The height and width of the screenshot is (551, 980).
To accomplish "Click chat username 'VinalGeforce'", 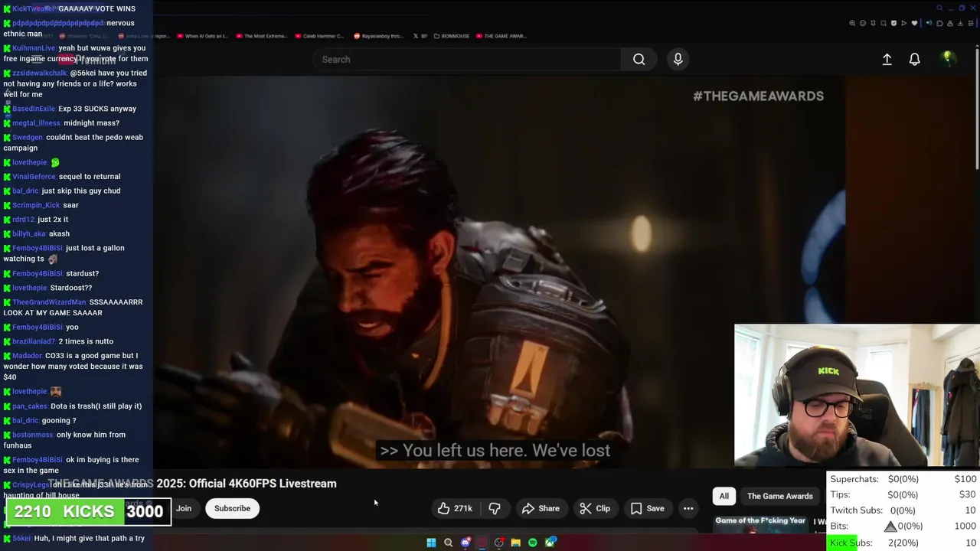I will 34,177.
